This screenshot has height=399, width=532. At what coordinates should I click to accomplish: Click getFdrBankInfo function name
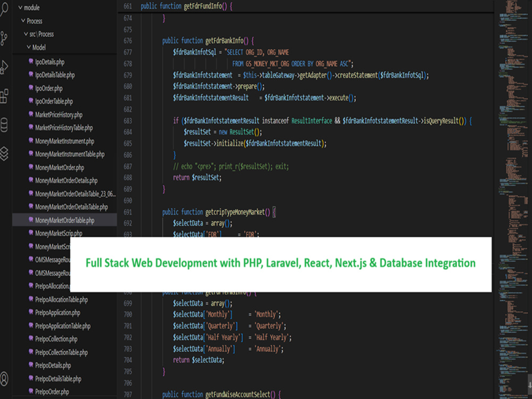pos(225,41)
